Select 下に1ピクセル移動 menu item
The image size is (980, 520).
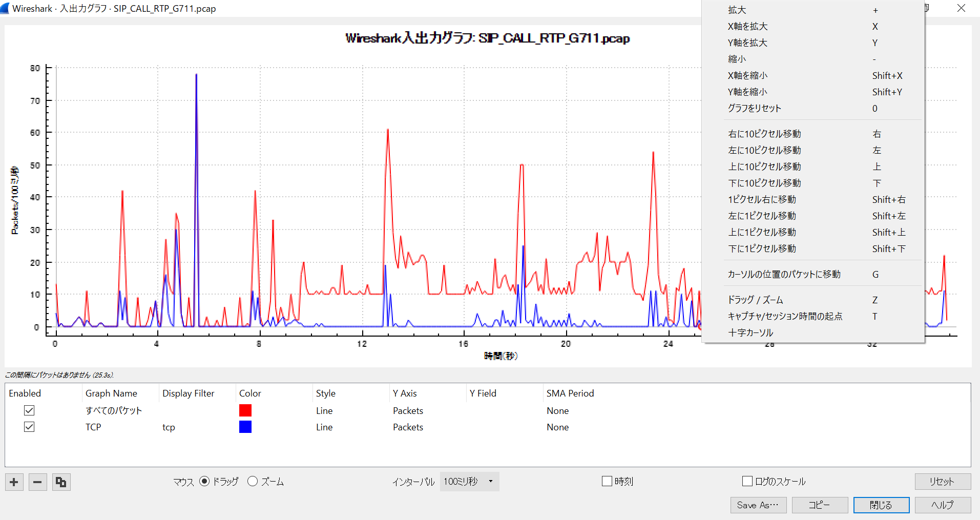[x=814, y=248]
